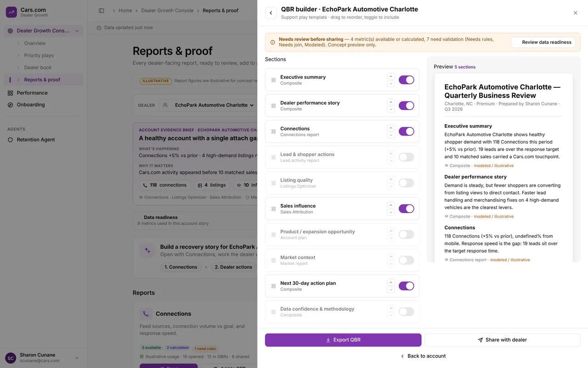Screen dimensions: 588x368
Task: Enable Lead & shopper actions toggle
Action: click(407, 157)
